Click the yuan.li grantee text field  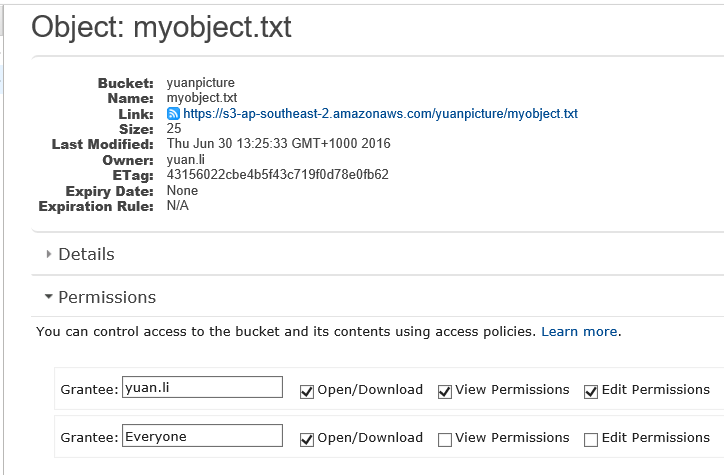click(x=202, y=387)
